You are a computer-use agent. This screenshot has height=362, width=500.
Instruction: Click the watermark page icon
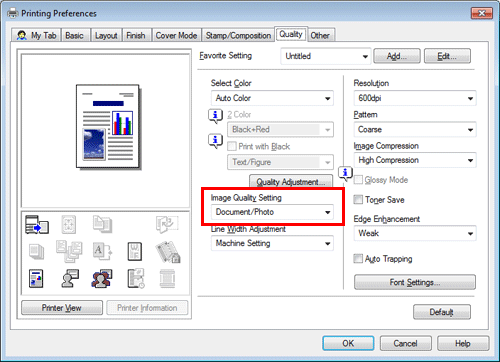pyautogui.click(x=135, y=251)
